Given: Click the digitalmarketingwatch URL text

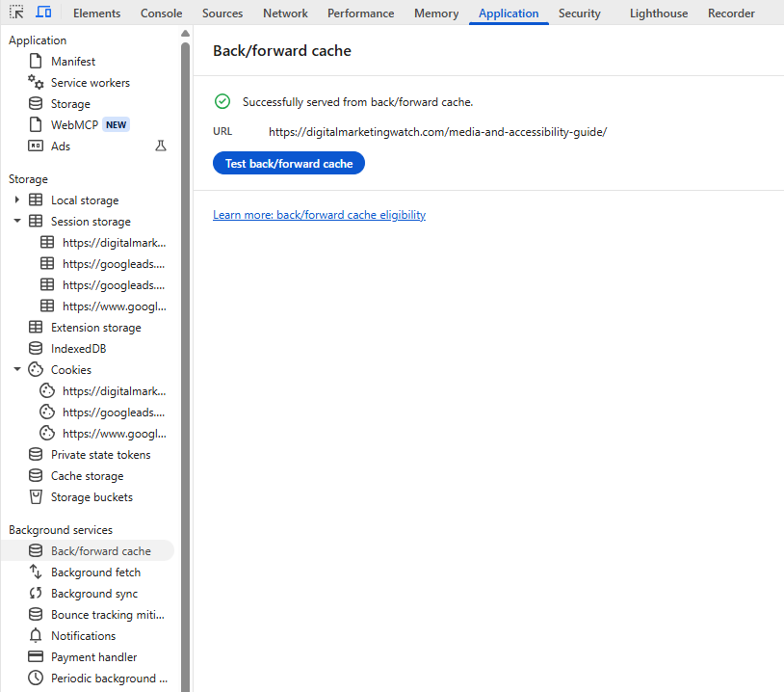Looking at the screenshot, I should click(x=437, y=132).
